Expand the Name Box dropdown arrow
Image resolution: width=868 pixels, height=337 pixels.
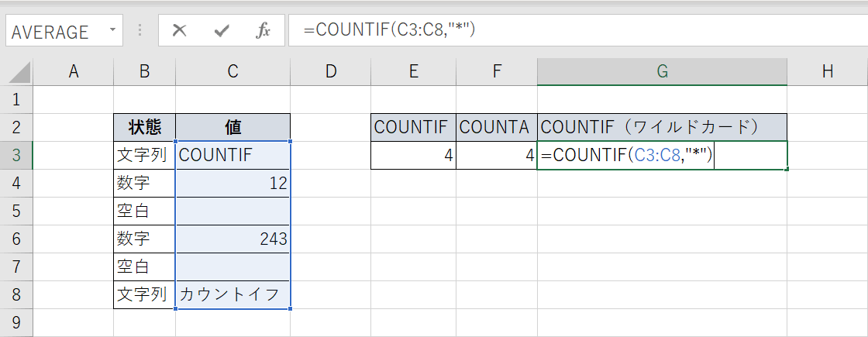[x=113, y=31]
